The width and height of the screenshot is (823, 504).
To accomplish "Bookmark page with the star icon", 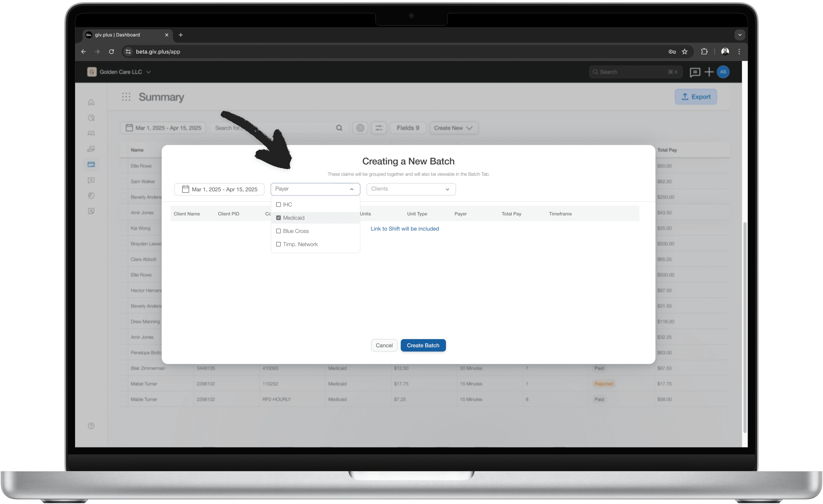I will (x=685, y=51).
